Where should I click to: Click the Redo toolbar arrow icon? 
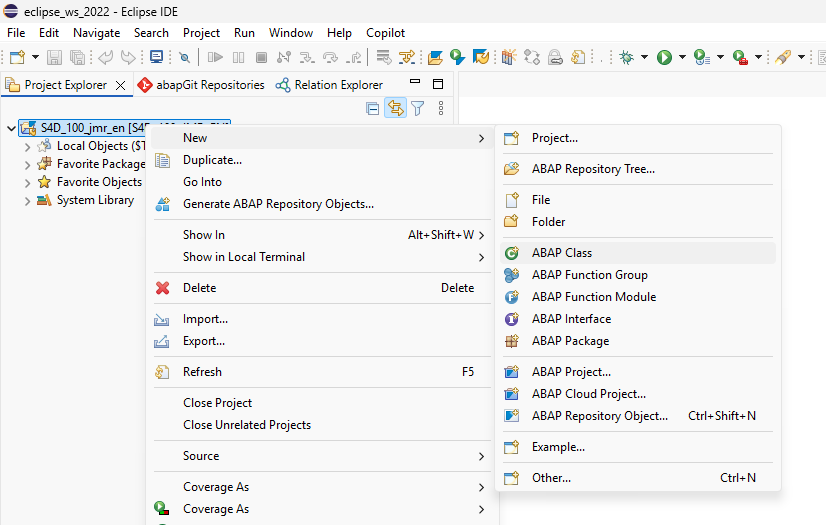tap(128, 57)
